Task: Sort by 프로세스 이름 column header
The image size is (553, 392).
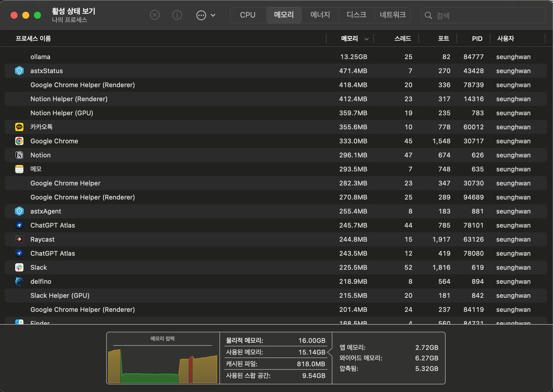Action: pyautogui.click(x=33, y=39)
